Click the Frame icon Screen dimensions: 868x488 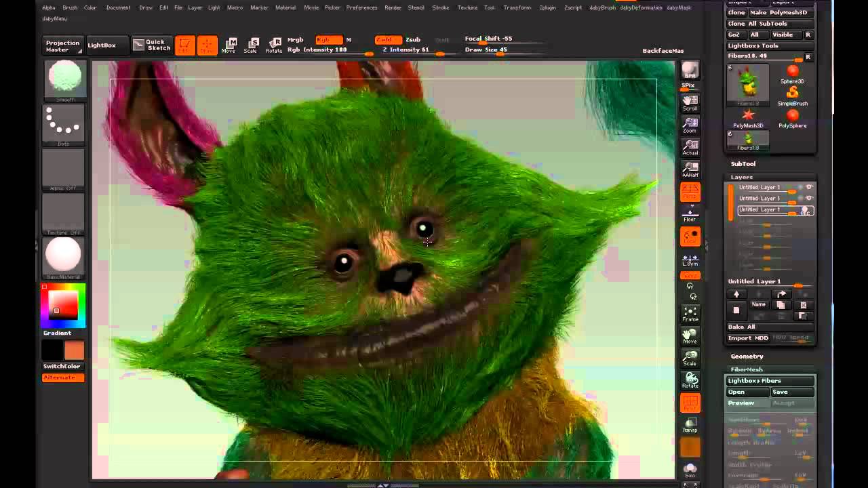coord(690,314)
